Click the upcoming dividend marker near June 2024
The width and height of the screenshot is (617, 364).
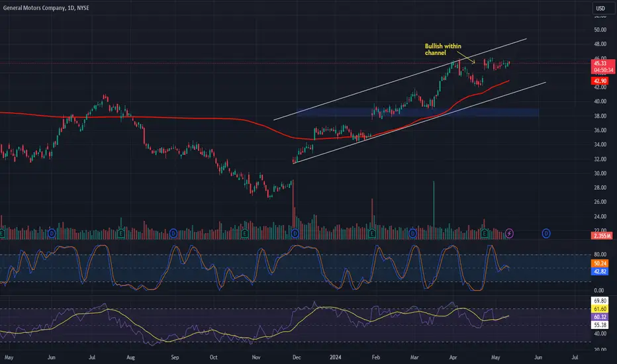tap(546, 234)
